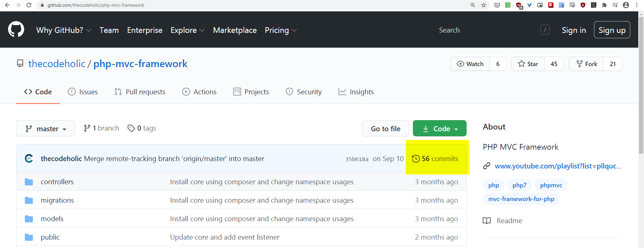The width and height of the screenshot is (644, 248).
Task: Switch to the Projects tab
Action: point(251,92)
